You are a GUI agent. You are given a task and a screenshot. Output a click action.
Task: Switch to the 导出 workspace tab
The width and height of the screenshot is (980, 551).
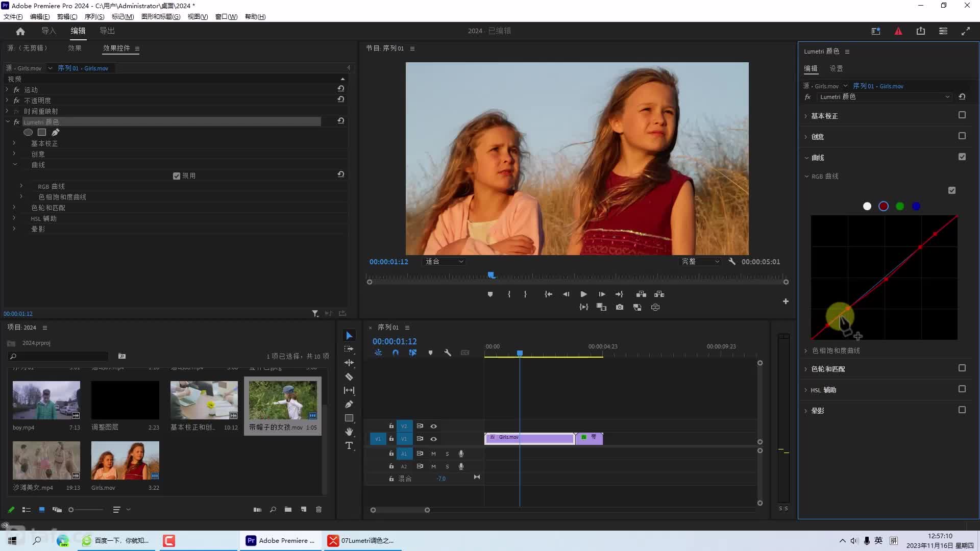tap(107, 31)
